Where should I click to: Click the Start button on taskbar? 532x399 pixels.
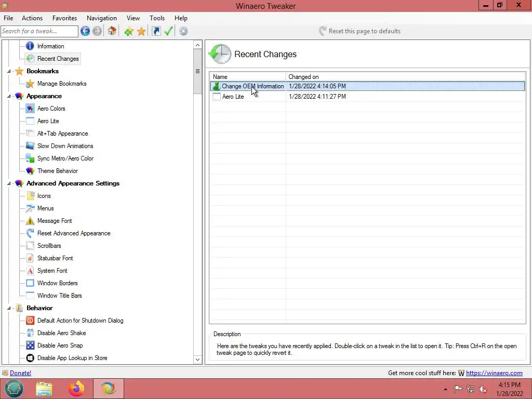point(14,389)
